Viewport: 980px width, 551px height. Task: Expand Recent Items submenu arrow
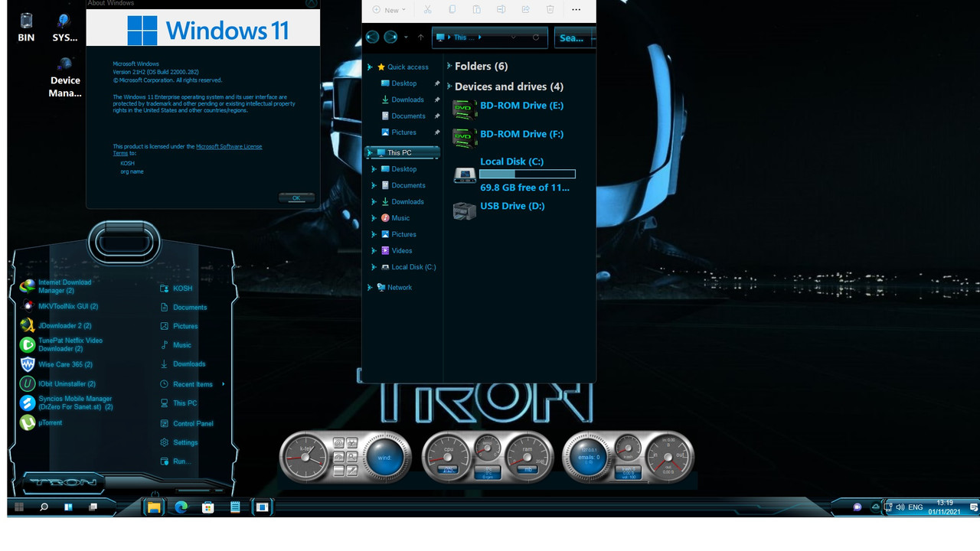click(224, 384)
